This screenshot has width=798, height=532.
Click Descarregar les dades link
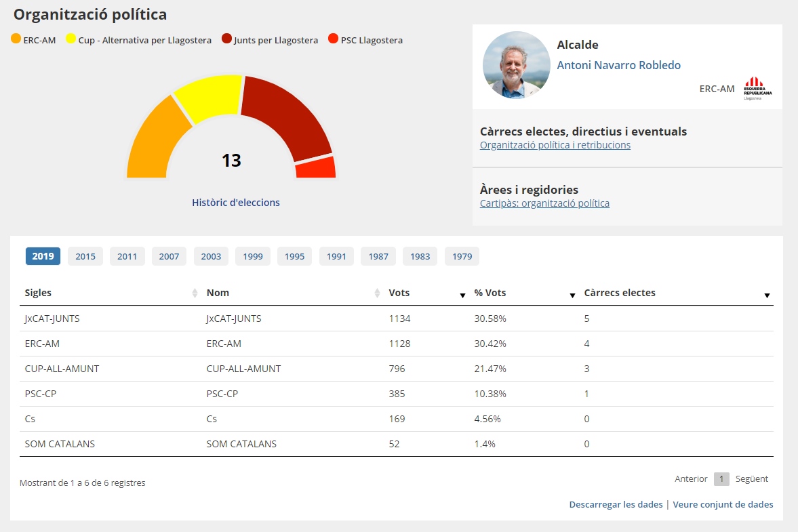point(616,504)
